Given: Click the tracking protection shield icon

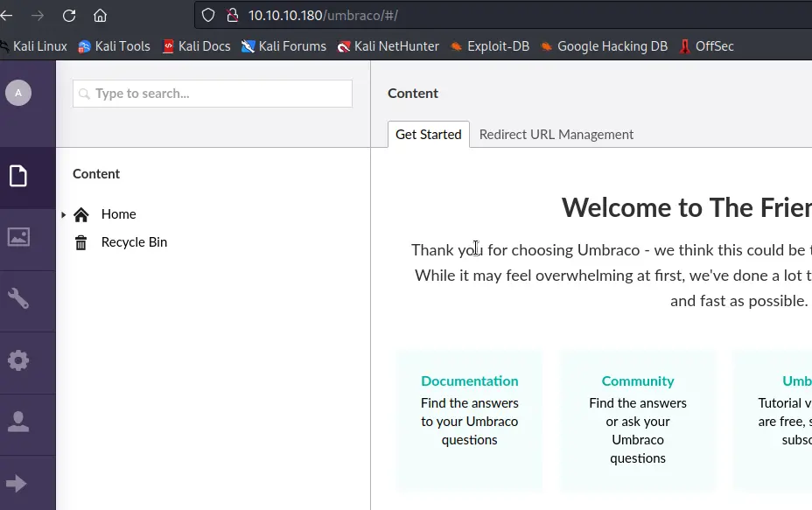Looking at the screenshot, I should coord(208,16).
